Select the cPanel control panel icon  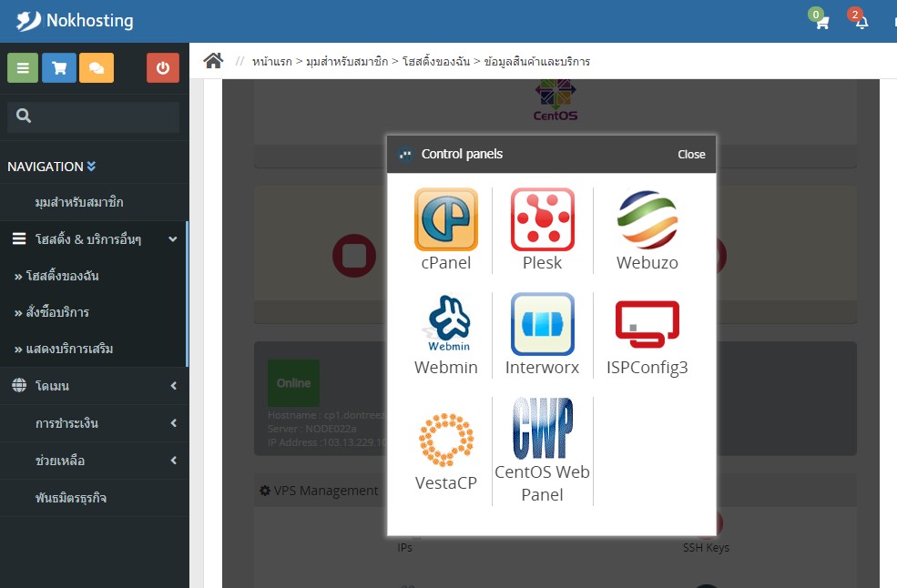tap(445, 219)
